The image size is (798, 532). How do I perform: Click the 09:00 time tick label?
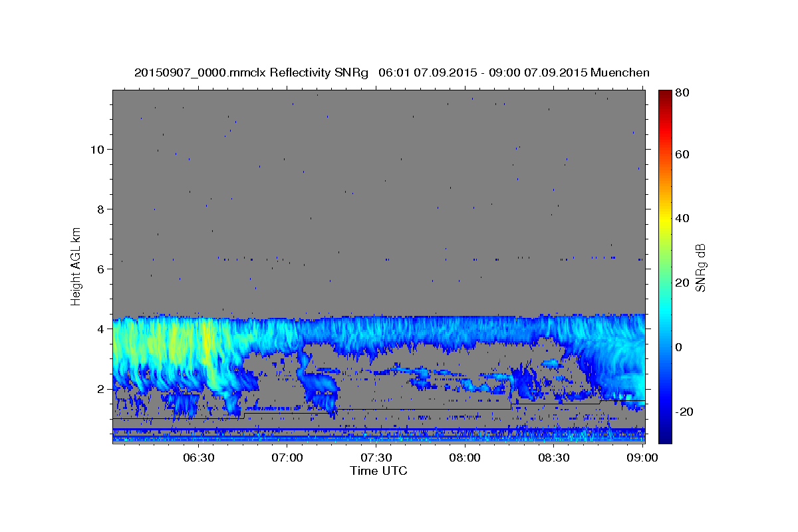click(x=642, y=458)
